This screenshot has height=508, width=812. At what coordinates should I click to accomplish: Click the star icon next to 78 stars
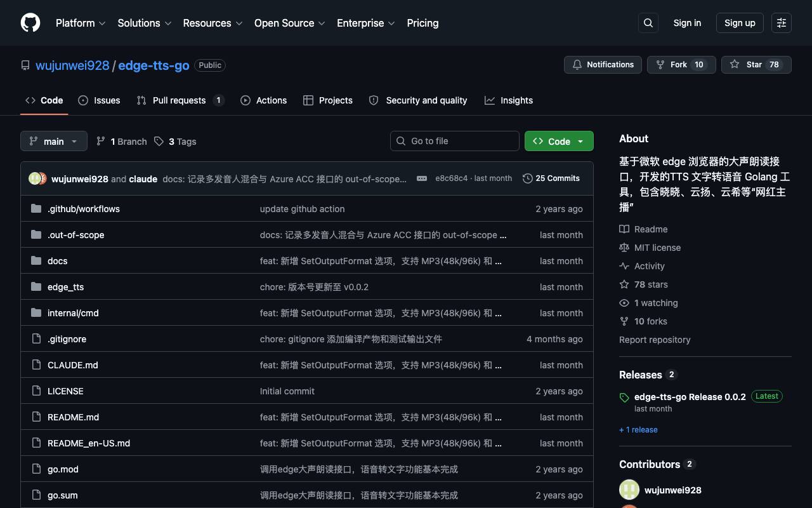point(624,284)
